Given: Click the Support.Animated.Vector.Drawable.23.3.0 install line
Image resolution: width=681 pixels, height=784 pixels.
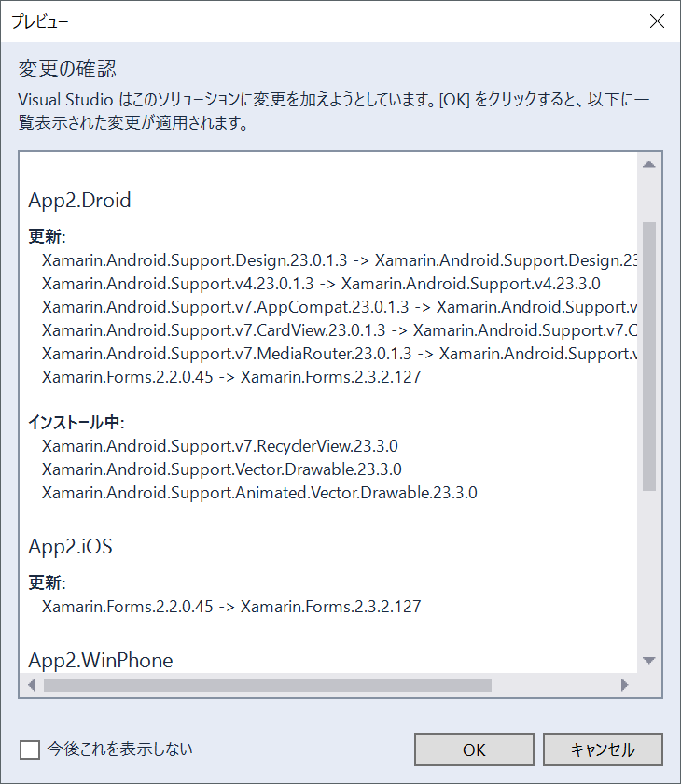Looking at the screenshot, I should click(259, 493).
